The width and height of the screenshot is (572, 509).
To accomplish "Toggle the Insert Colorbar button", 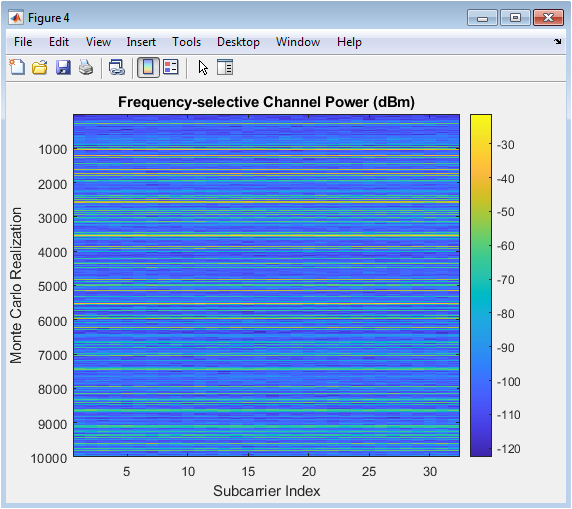I will (148, 68).
